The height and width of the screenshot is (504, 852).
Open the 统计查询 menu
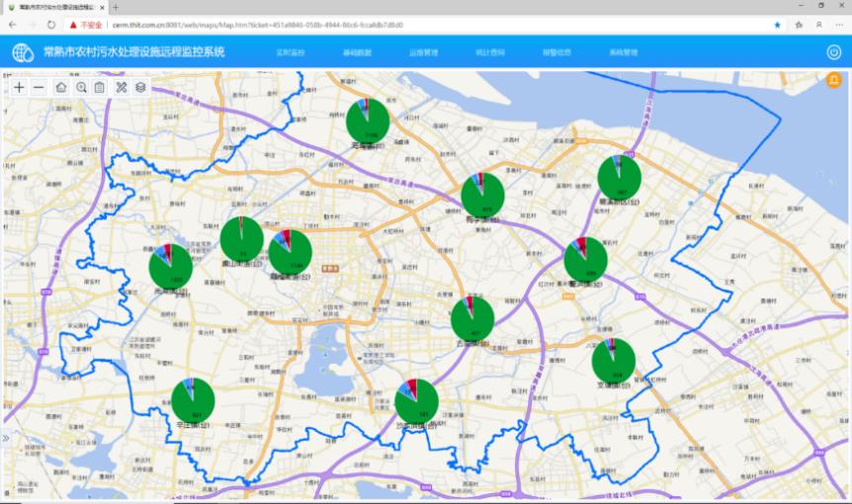click(490, 52)
